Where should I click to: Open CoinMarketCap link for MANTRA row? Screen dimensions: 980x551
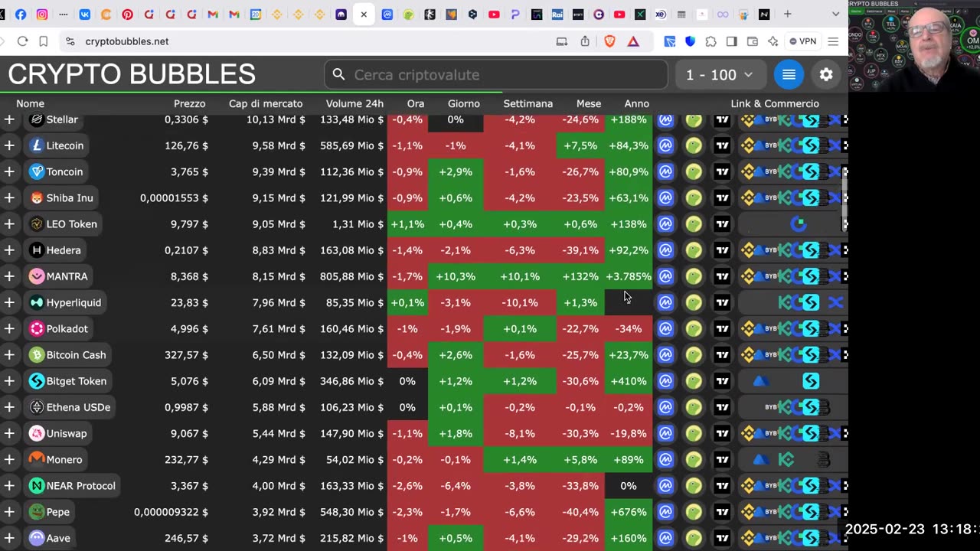(665, 276)
